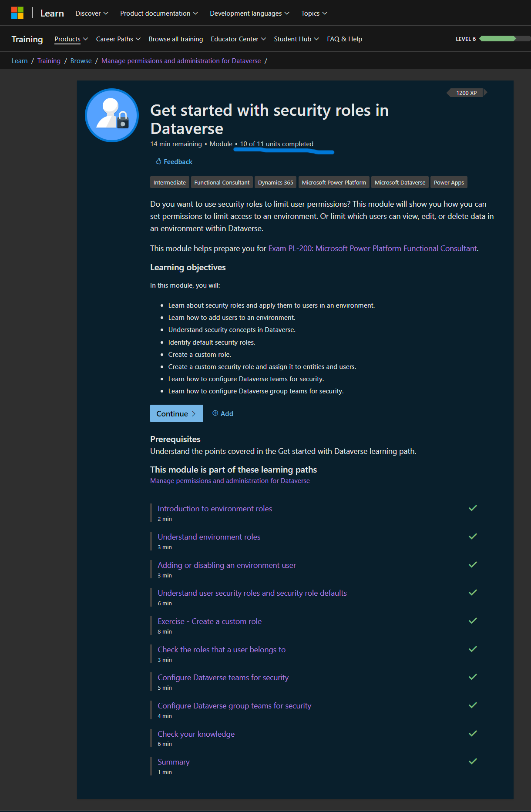531x812 pixels.
Task: Open Understand user security roles and defaults
Action: click(x=252, y=593)
